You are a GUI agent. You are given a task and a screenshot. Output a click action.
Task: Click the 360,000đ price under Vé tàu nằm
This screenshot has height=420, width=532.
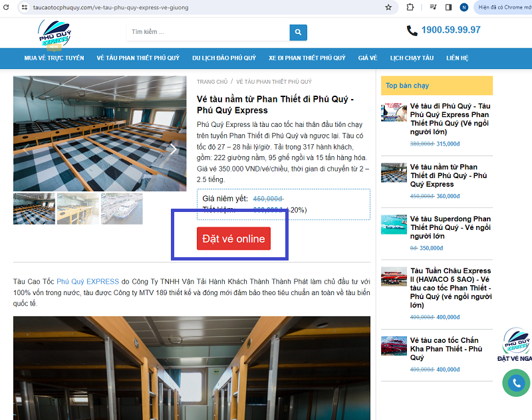click(x=448, y=196)
